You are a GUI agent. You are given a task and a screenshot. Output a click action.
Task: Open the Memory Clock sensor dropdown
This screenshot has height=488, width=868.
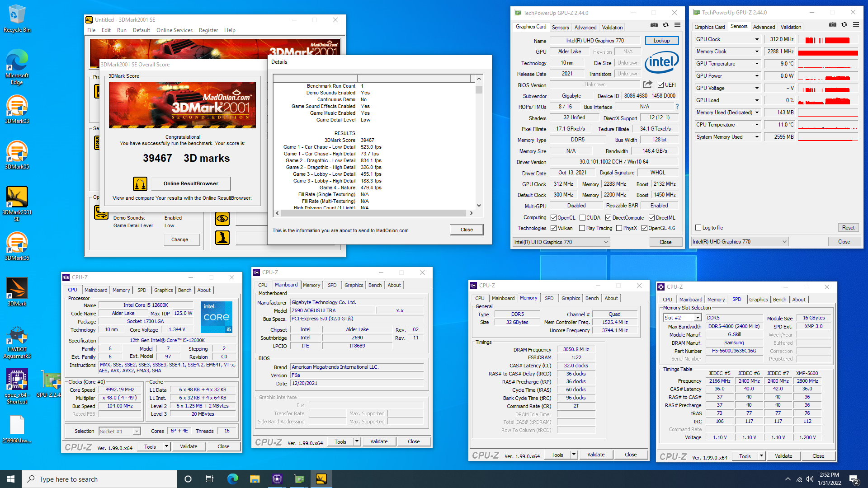coord(757,52)
